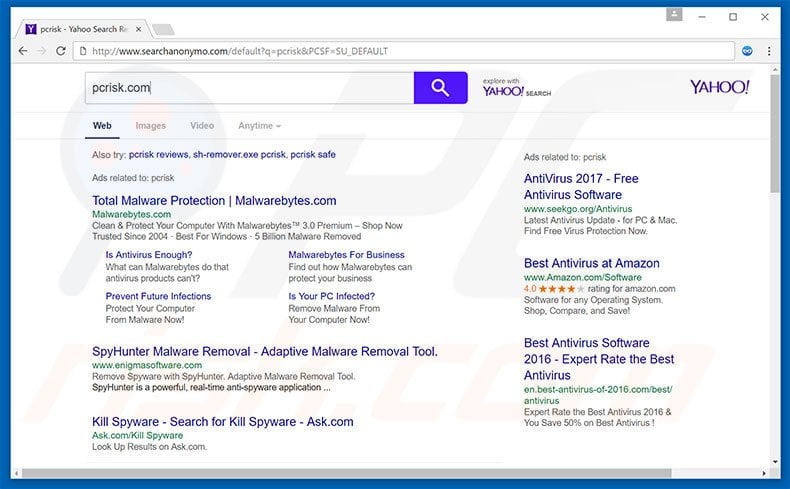This screenshot has width=790, height=489.
Task: Click the www.enigmasoftware.com URL
Action: coord(147,365)
